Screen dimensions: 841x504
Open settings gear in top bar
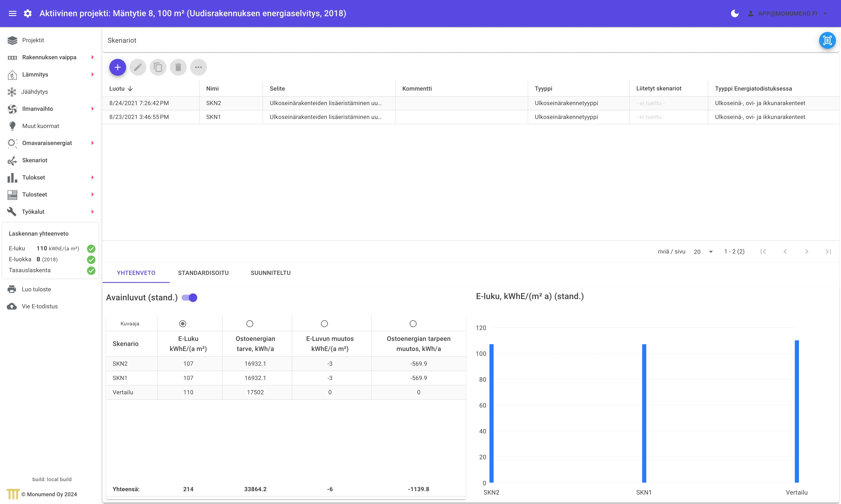(28, 13)
